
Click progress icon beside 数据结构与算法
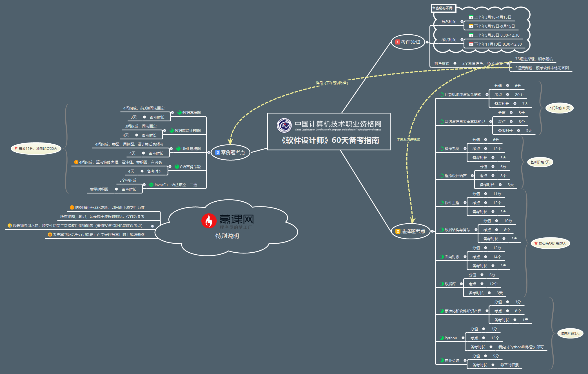pyautogui.click(x=442, y=230)
